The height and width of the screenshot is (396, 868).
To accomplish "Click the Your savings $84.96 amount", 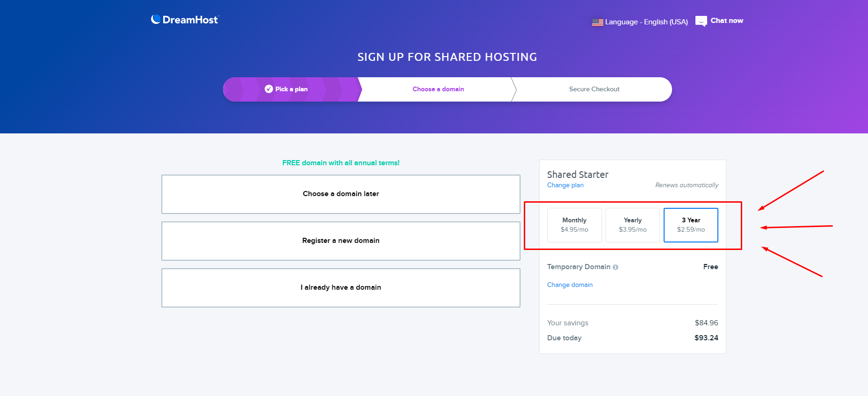I will [x=706, y=323].
